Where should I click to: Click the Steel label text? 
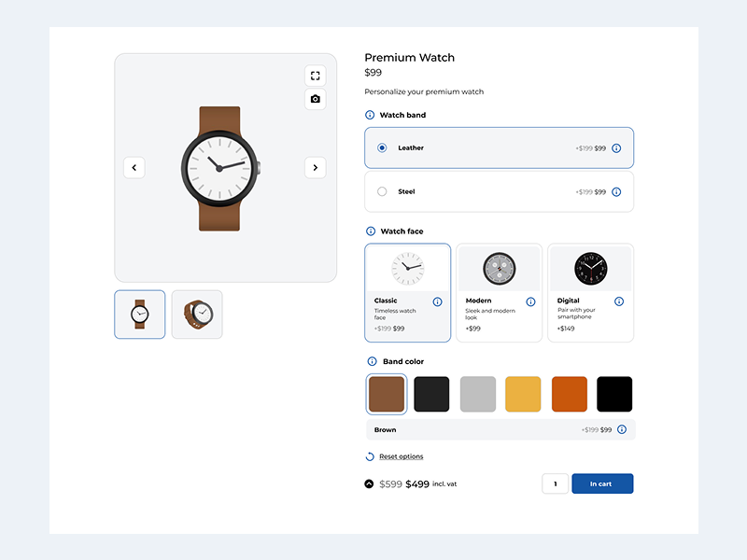point(406,191)
